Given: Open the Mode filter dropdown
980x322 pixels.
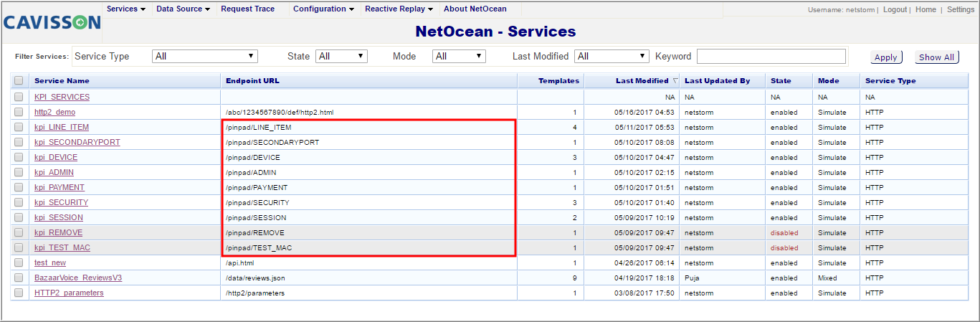Looking at the screenshot, I should [x=460, y=56].
